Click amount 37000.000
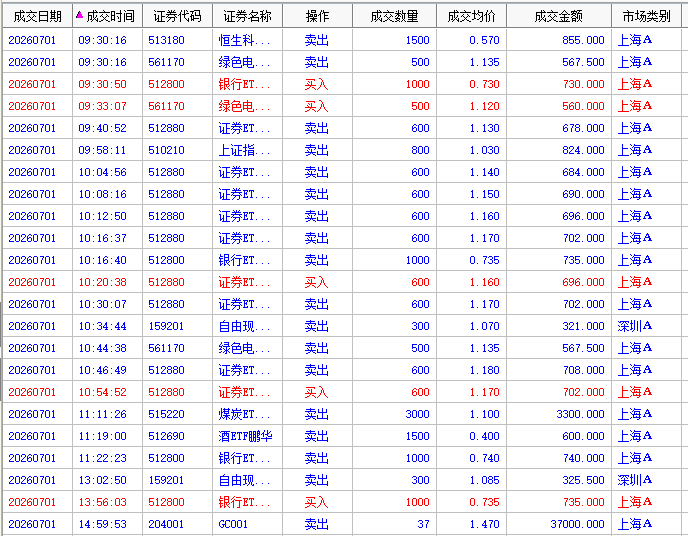 point(577,524)
